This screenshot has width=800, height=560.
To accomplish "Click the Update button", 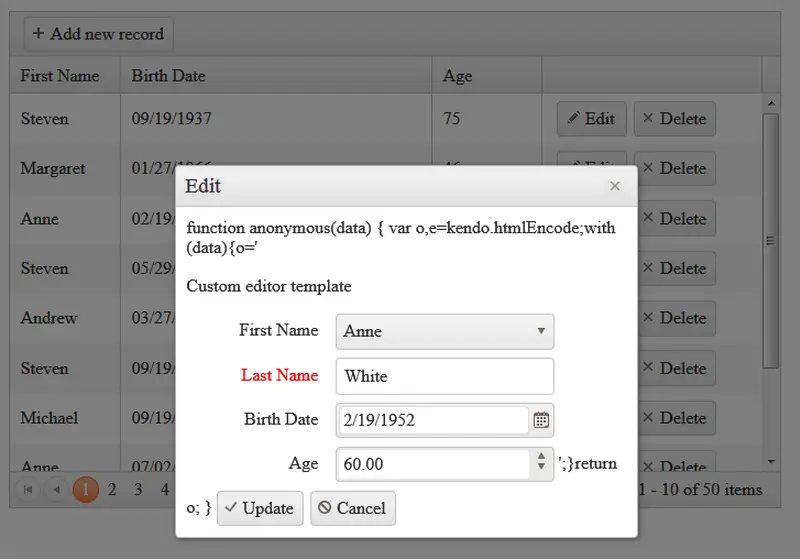I will click(x=259, y=508).
